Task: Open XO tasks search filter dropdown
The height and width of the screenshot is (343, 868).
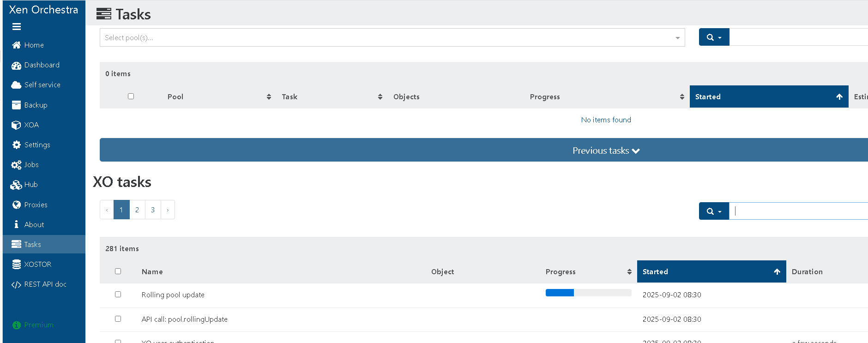Action: coord(714,211)
